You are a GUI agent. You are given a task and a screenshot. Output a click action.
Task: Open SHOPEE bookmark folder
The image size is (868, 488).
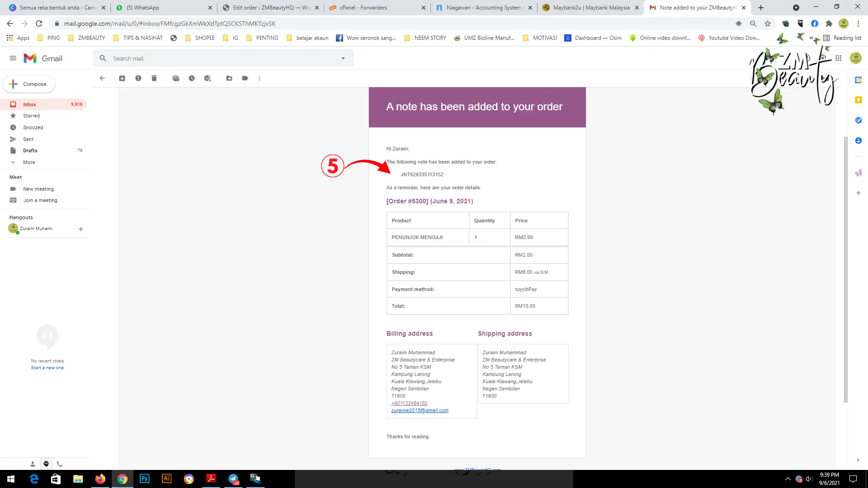(x=200, y=38)
